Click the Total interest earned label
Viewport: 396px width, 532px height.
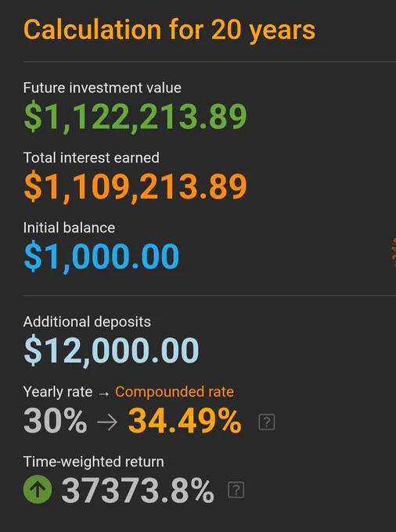[x=92, y=158]
